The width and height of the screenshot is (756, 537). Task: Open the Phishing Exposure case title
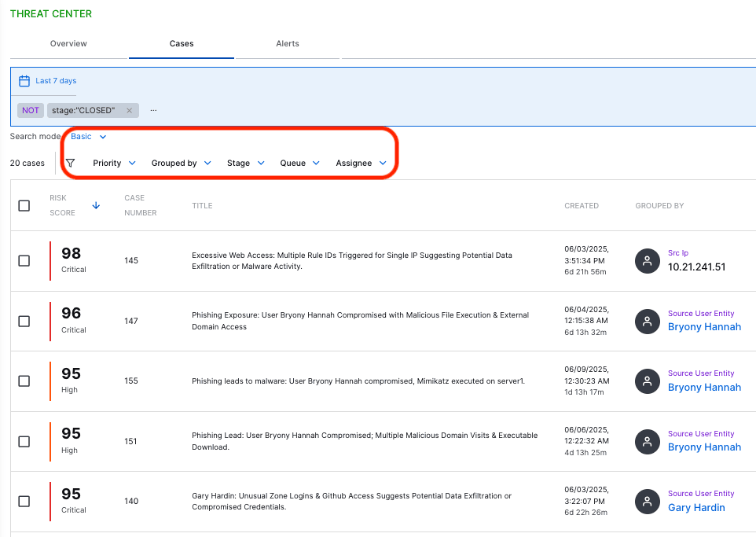coord(360,322)
